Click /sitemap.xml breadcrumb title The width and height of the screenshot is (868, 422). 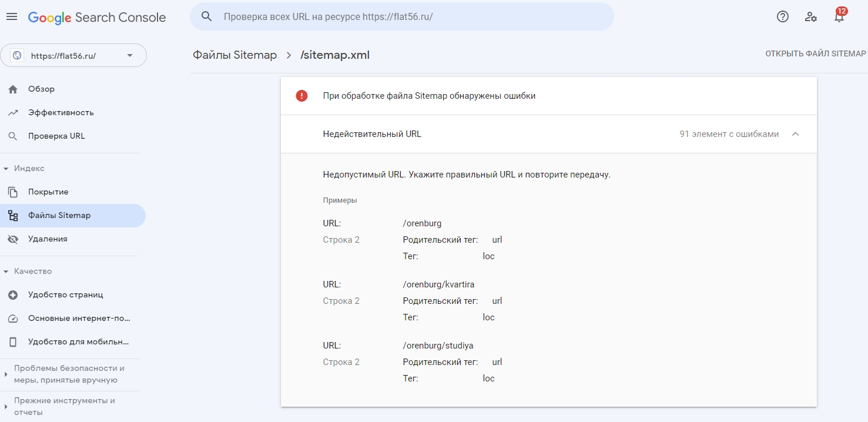[x=334, y=55]
